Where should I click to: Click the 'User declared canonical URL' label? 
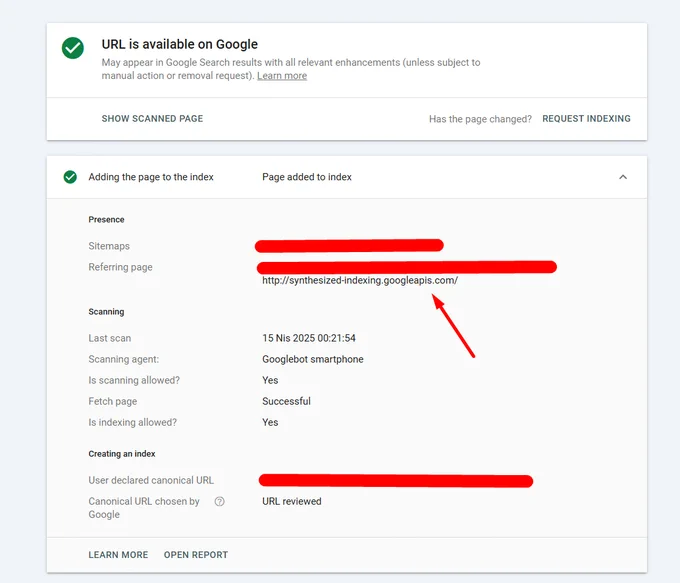151,480
